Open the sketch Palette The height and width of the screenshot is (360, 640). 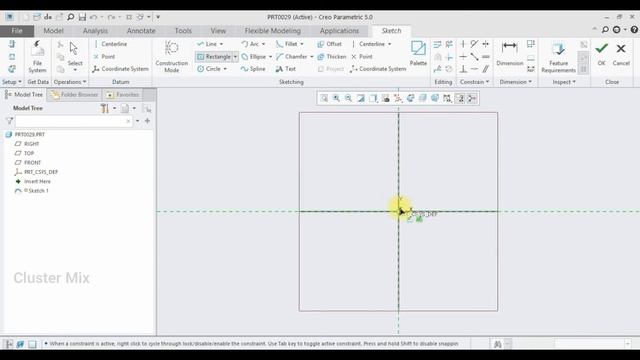coord(418,53)
